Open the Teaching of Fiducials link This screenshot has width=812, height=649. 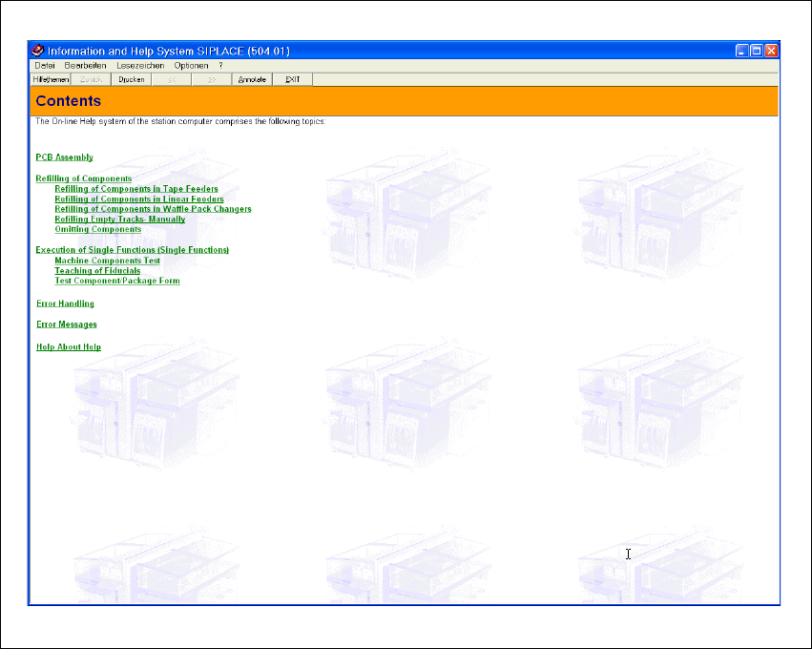(97, 270)
